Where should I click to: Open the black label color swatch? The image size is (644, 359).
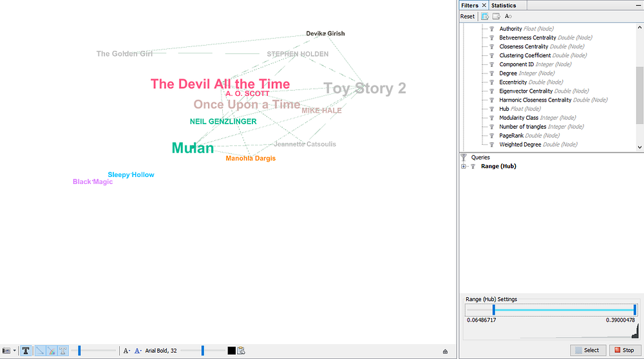point(232,351)
